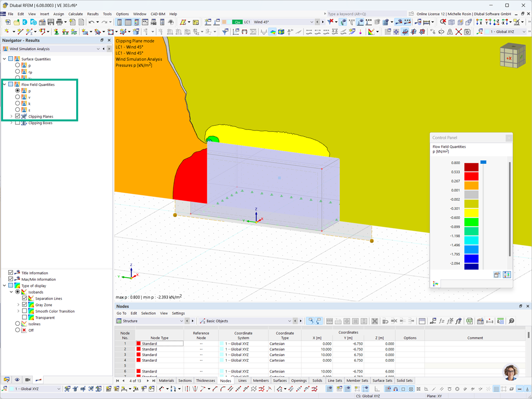The height and width of the screenshot is (399, 532).
Task: Click the Save file icon in toolbar
Action: (x=51, y=22)
